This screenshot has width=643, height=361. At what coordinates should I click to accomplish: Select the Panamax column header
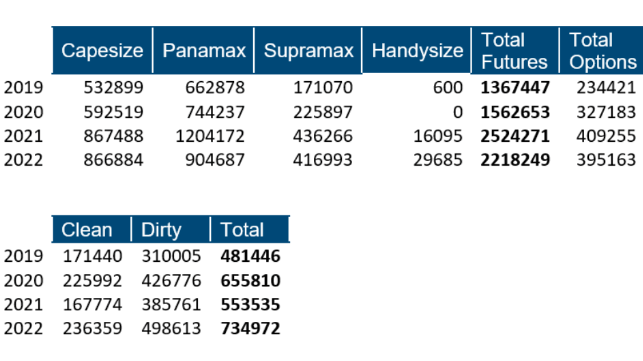coord(203,50)
